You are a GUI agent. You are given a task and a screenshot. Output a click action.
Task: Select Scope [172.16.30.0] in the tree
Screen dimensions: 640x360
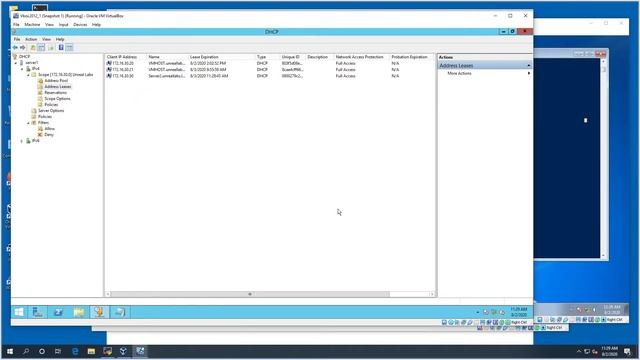(x=65, y=75)
